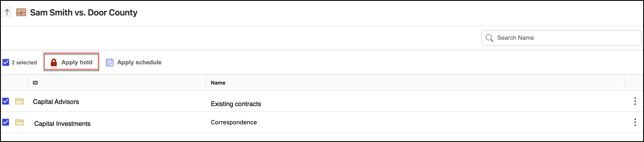Open the Capital Advisors row options menu

click(635, 101)
